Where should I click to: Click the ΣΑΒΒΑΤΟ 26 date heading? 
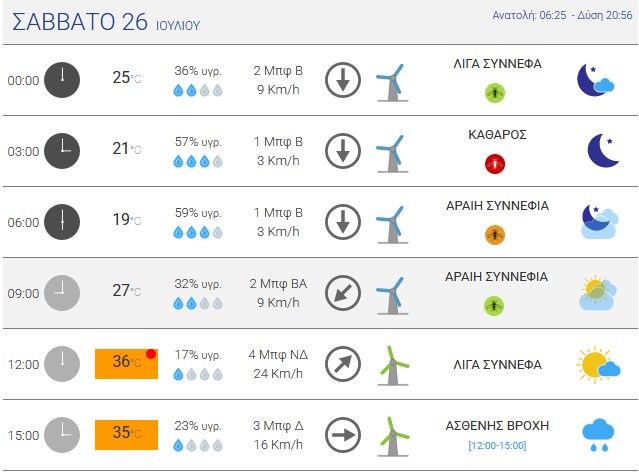point(79,22)
